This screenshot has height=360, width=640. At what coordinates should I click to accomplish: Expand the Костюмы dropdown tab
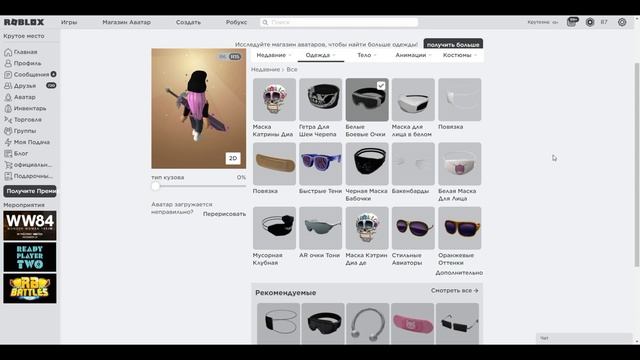pyautogui.click(x=460, y=55)
